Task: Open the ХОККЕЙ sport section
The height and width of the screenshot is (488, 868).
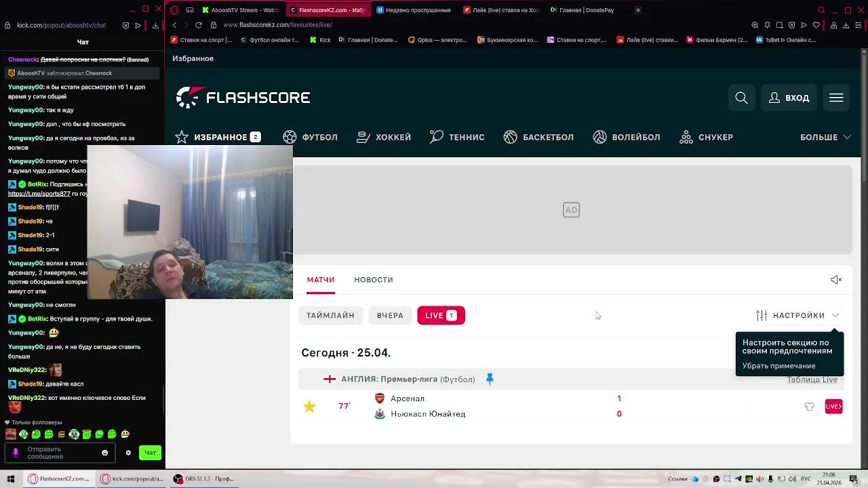Action: click(384, 137)
